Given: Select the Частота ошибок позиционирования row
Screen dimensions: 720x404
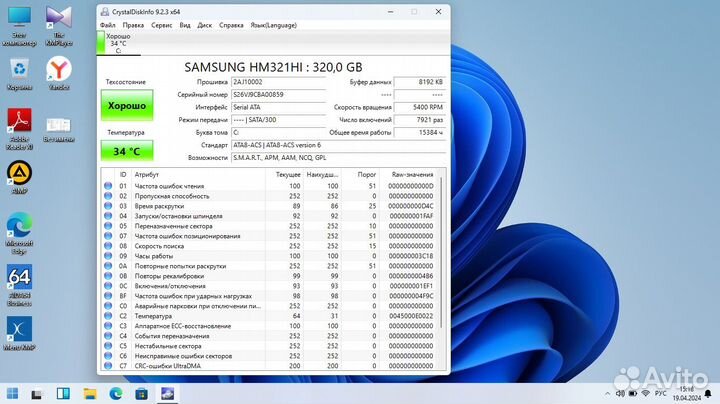Looking at the screenshot, I should tap(269, 236).
